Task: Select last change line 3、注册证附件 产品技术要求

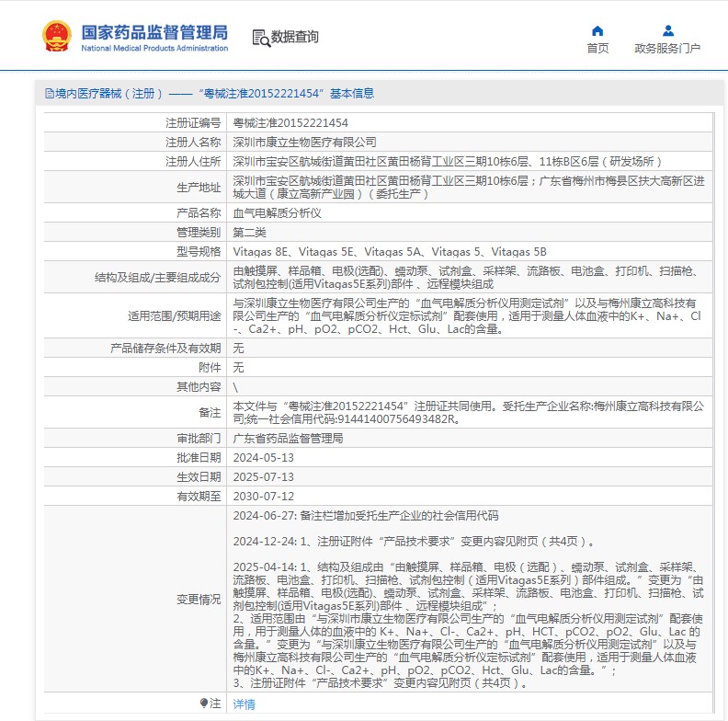Action: (x=381, y=683)
